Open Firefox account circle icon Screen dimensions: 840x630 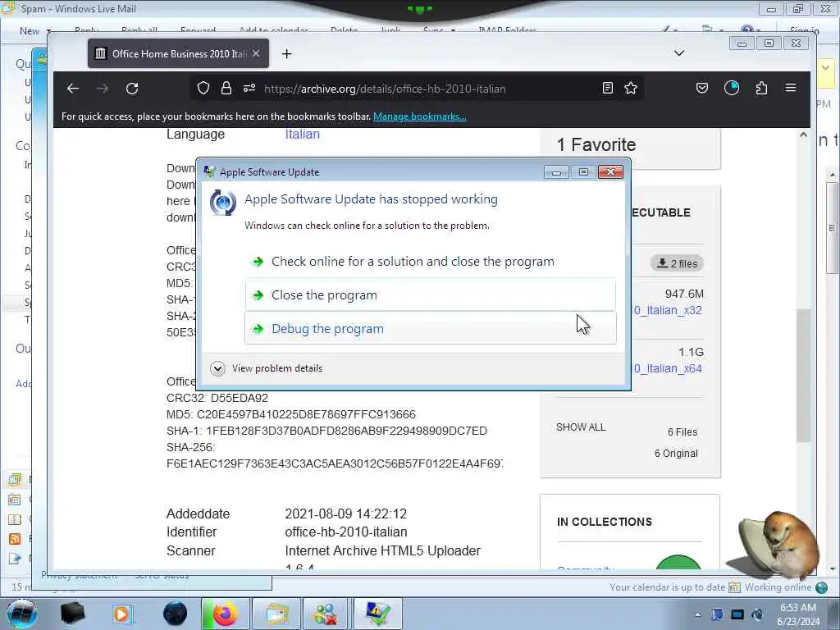tap(731, 88)
